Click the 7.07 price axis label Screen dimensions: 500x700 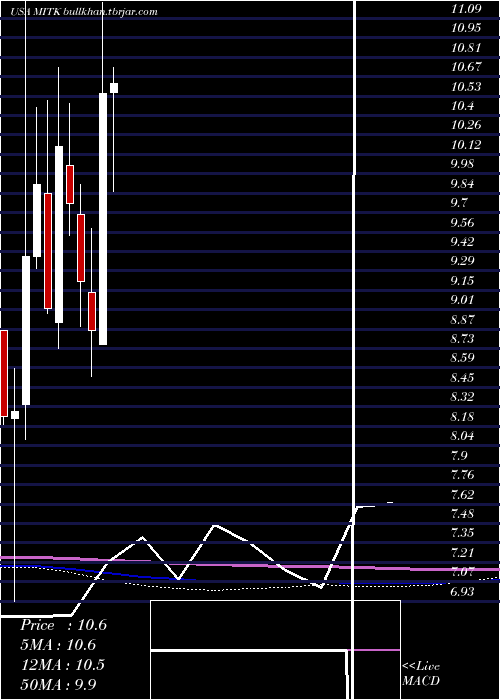[x=462, y=571]
